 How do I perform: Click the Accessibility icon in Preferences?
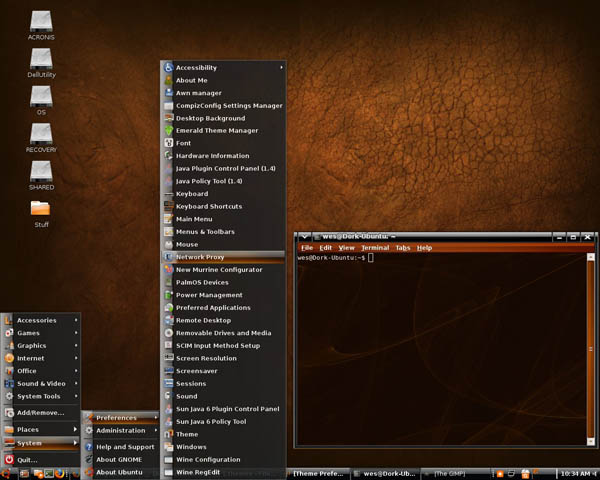tap(169, 68)
